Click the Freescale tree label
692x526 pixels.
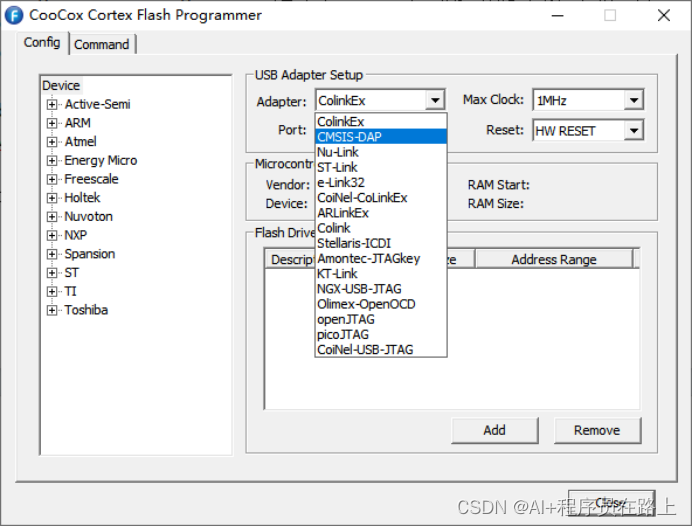(x=91, y=179)
